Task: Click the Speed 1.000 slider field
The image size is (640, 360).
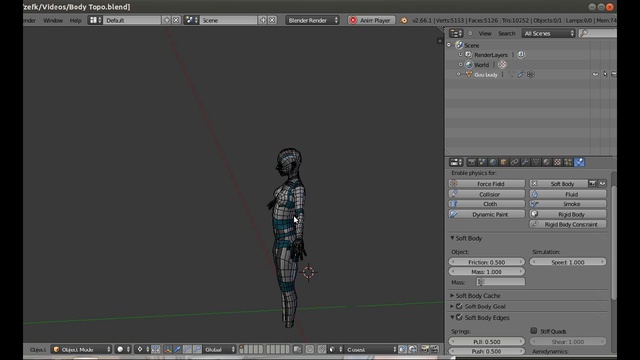Action: (x=568, y=262)
